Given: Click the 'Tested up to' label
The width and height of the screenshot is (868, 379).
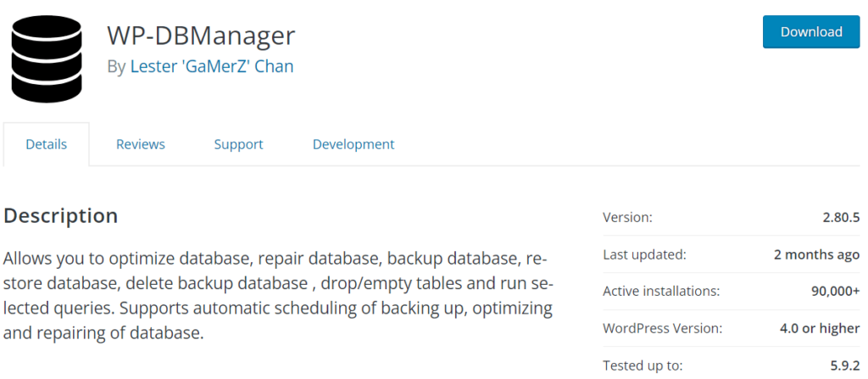Looking at the screenshot, I should click(643, 365).
